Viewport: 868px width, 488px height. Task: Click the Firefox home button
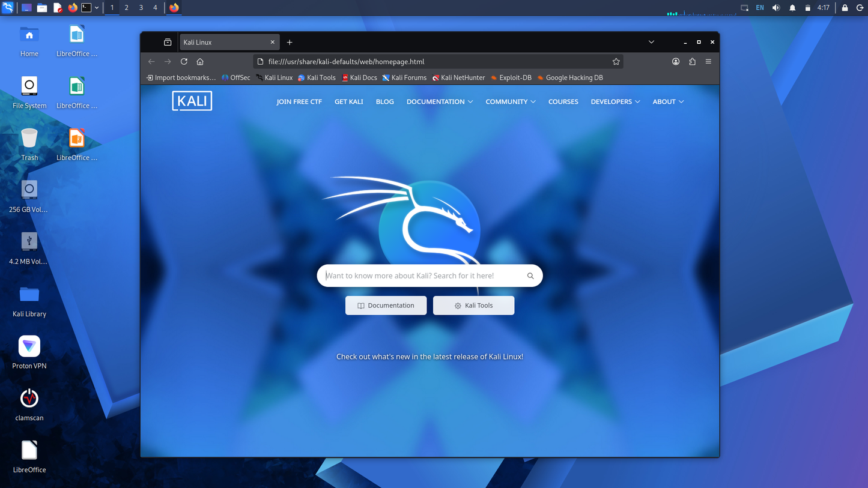coord(200,61)
